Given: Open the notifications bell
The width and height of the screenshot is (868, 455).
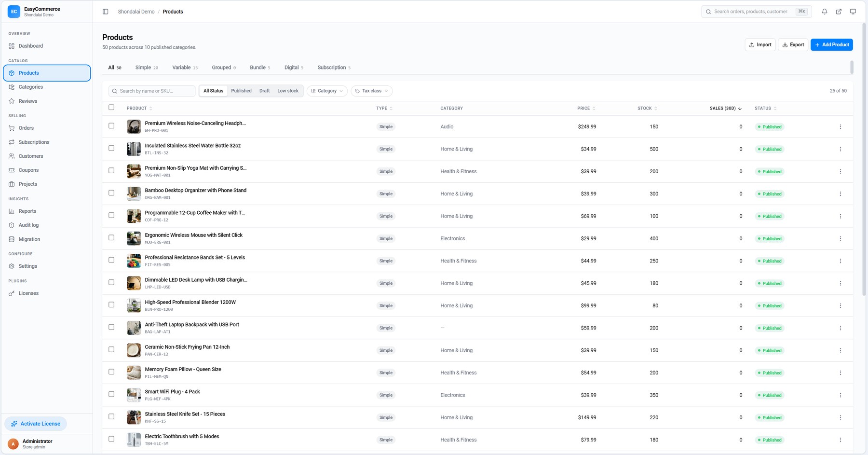Looking at the screenshot, I should click(x=825, y=12).
